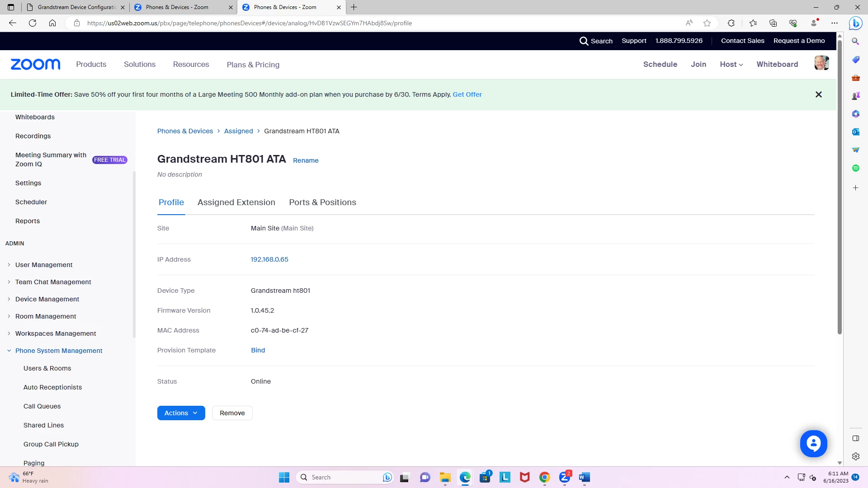Viewport: 868px width, 488px height.
Task: Open the Actions dropdown button
Action: (x=181, y=413)
